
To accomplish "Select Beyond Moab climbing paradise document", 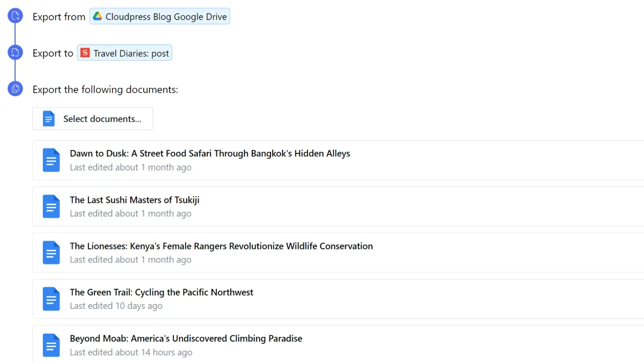I will [338, 344].
